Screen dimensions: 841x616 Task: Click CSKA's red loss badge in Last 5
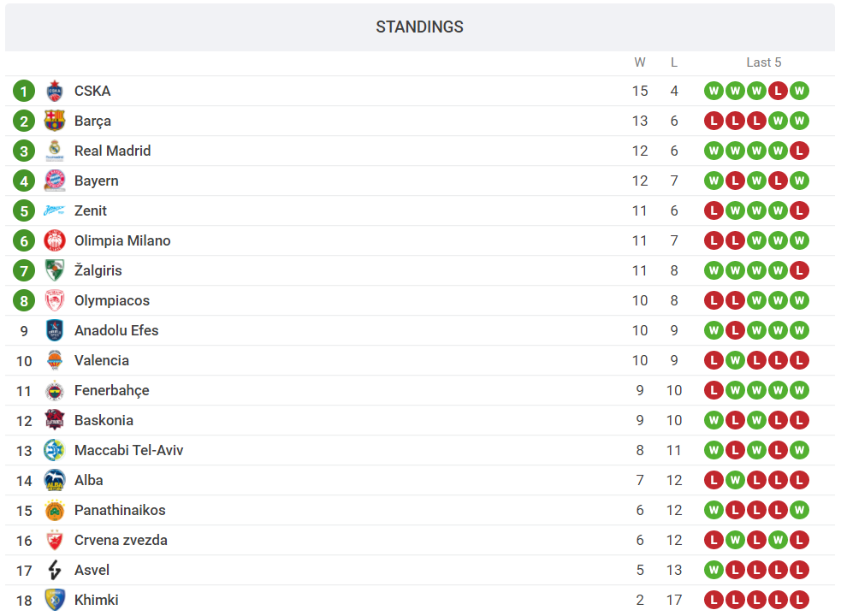[x=778, y=91]
